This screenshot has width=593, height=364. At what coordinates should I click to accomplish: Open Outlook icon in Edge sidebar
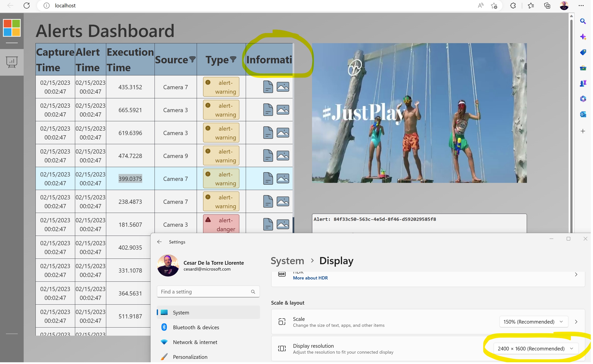pyautogui.click(x=583, y=114)
